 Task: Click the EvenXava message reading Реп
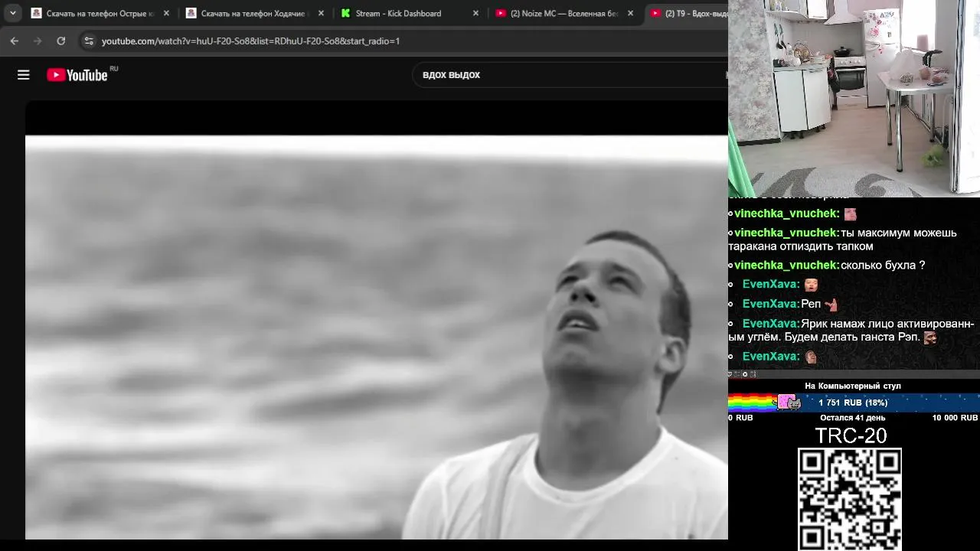tap(790, 304)
